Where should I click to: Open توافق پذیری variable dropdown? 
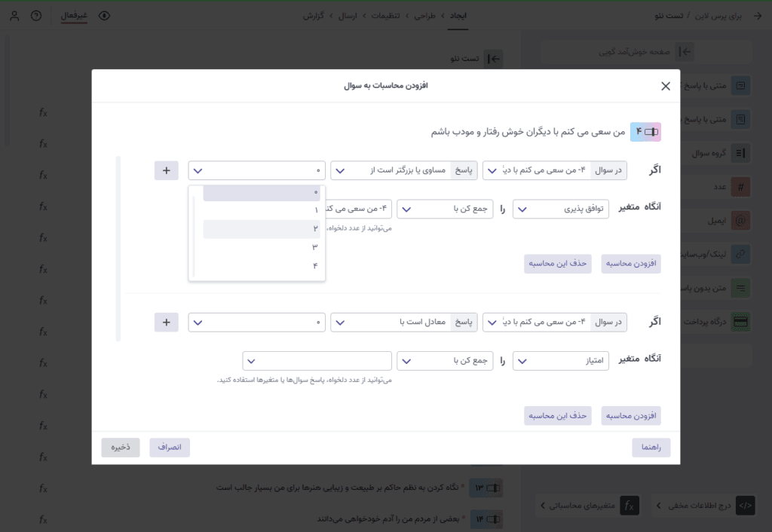(x=561, y=209)
